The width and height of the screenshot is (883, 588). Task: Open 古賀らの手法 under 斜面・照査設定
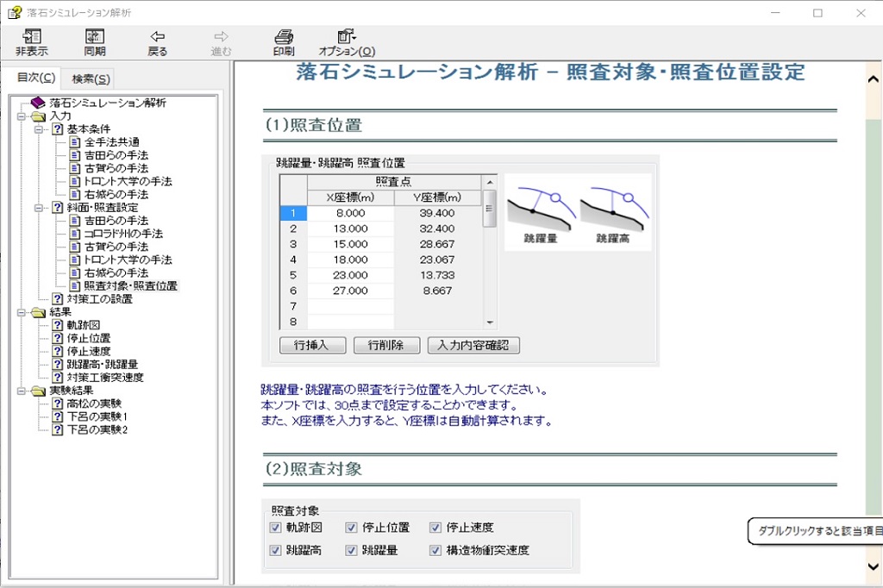tap(116, 247)
